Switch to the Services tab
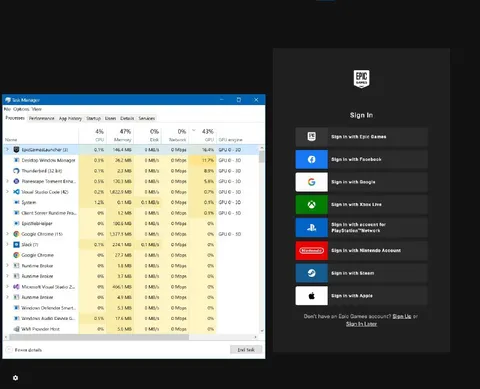The width and height of the screenshot is (480, 389). coord(147,118)
